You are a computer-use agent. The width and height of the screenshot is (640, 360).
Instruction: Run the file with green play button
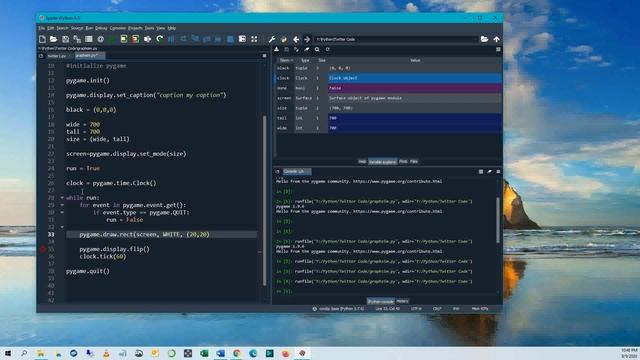112,39
